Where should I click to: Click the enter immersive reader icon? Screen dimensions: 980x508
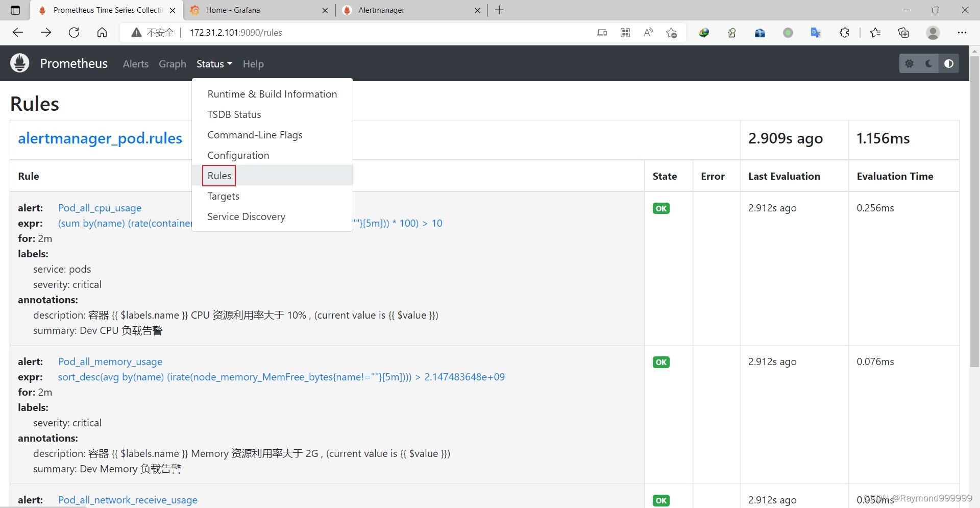(x=602, y=33)
